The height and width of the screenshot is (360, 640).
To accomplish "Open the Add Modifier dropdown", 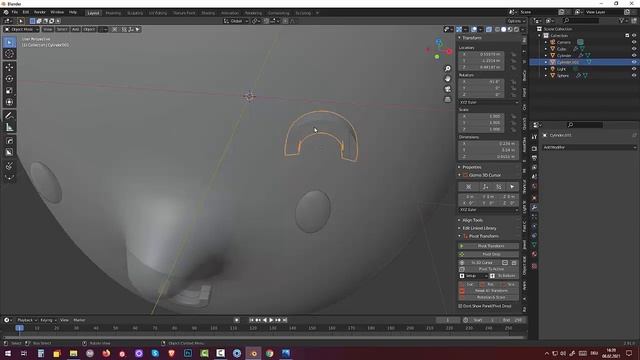I will click(589, 147).
